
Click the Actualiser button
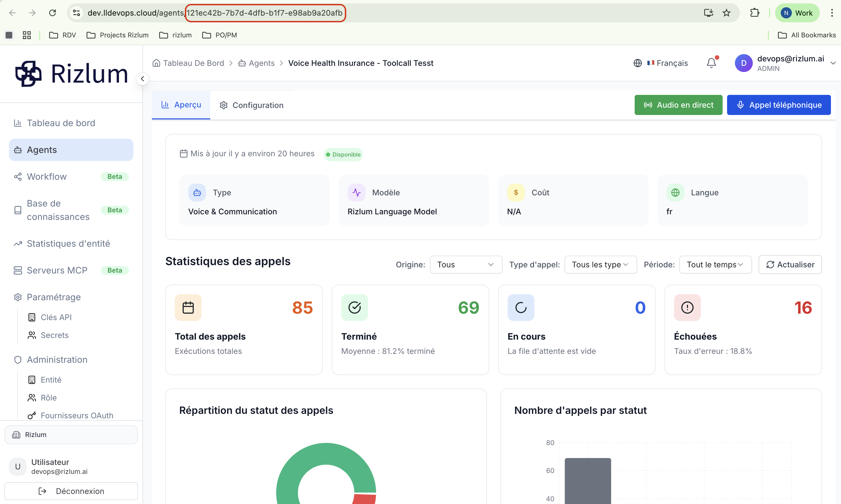click(790, 265)
